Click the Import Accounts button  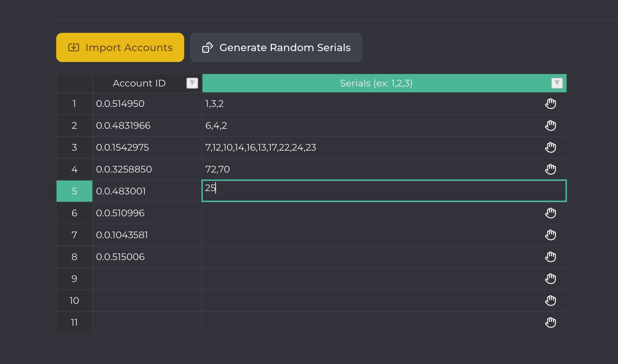coord(120,47)
